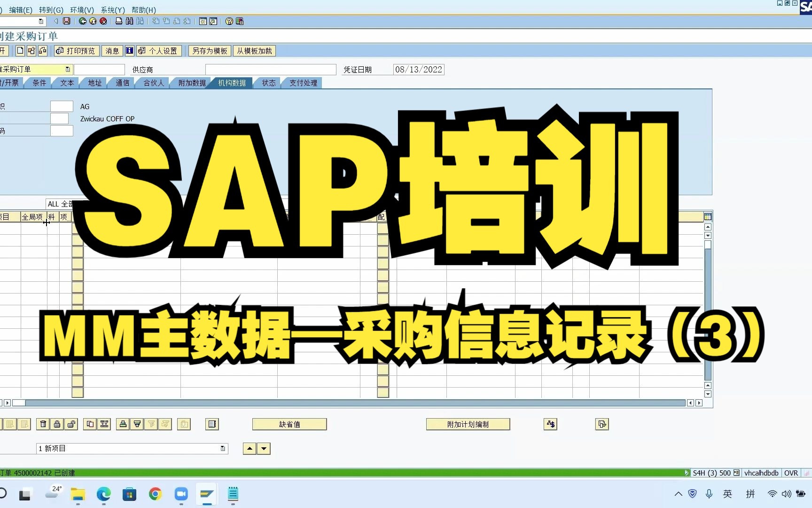Click the 从模板加载 button

pyautogui.click(x=254, y=51)
